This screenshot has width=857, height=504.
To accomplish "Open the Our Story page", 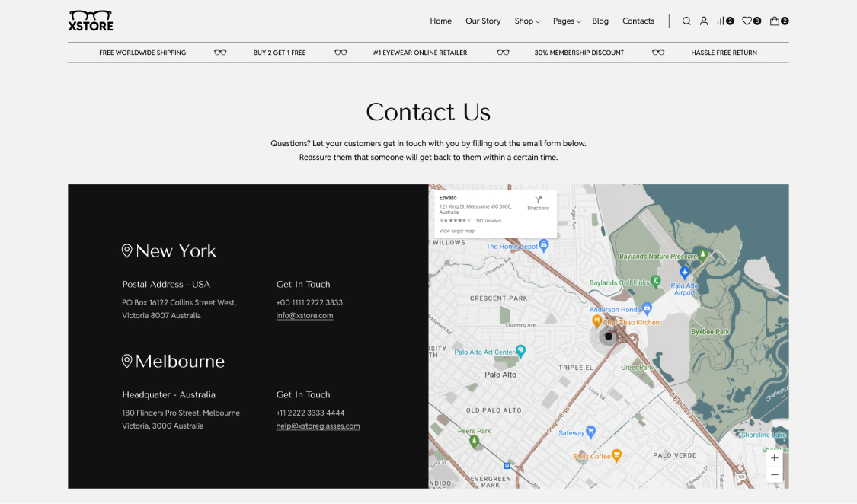I will (x=483, y=21).
